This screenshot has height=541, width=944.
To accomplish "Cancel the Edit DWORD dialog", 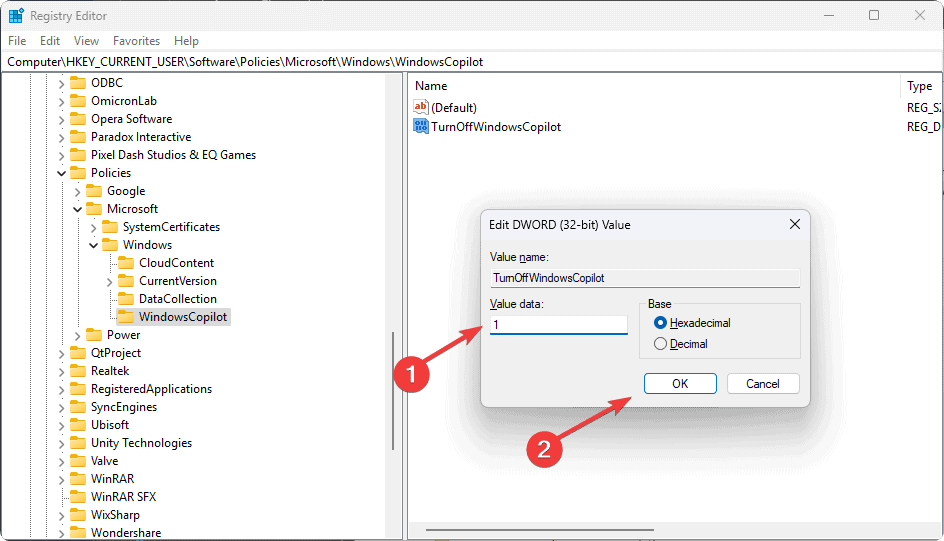I will (x=763, y=383).
